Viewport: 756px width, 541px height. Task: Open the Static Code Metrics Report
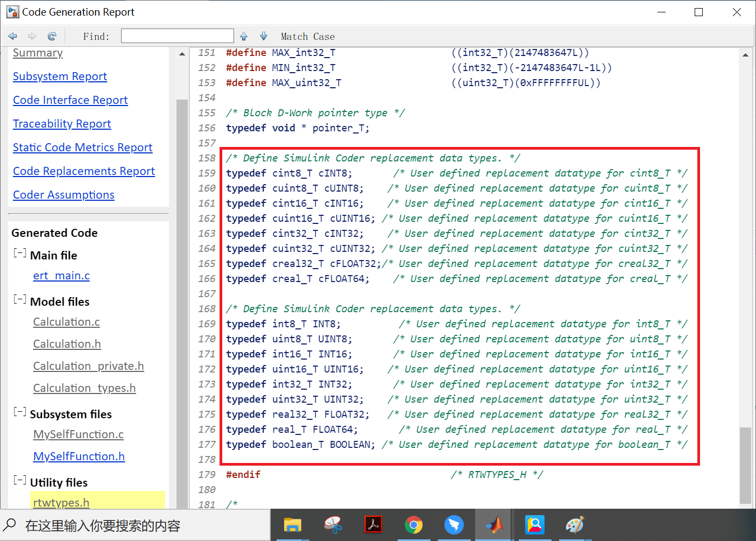coord(83,147)
